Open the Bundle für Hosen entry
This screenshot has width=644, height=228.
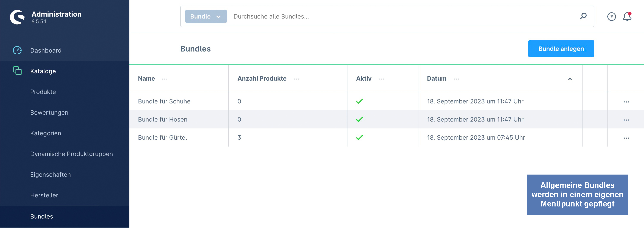(162, 119)
